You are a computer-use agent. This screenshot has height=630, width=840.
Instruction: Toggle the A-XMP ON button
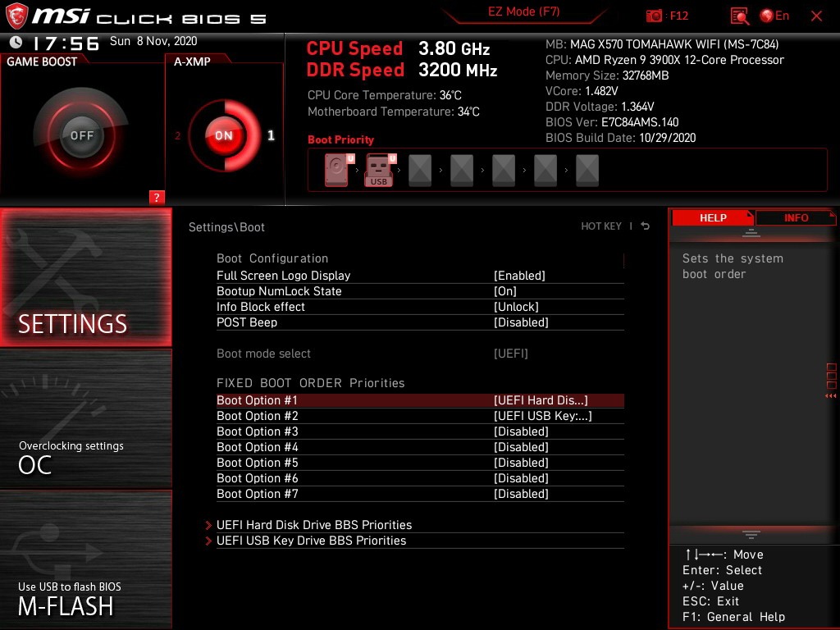pyautogui.click(x=224, y=135)
